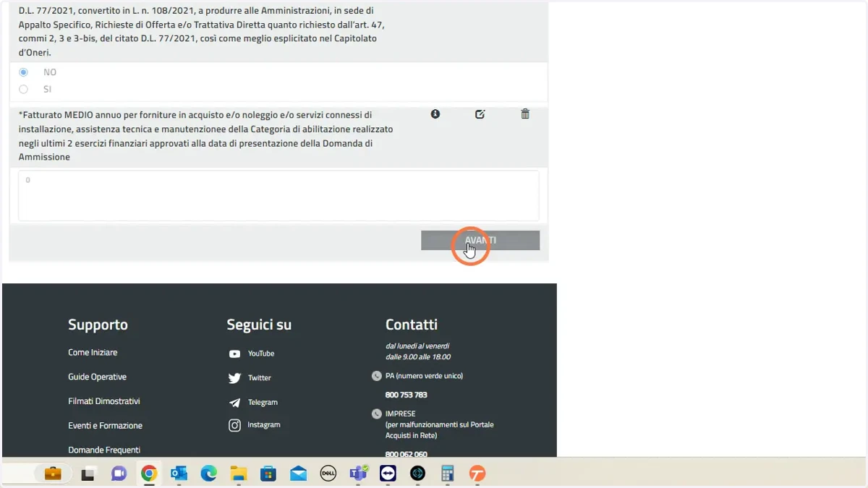The height and width of the screenshot is (488, 868).
Task: Open Microsoft Teams from the taskbar
Action: [x=358, y=474]
